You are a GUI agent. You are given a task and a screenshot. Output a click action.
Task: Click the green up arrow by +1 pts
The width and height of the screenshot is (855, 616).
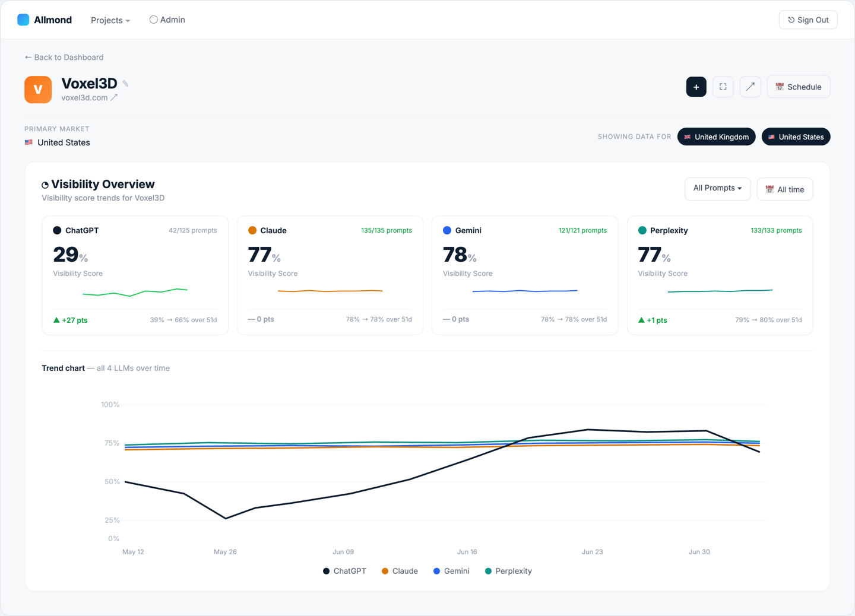[x=641, y=320]
